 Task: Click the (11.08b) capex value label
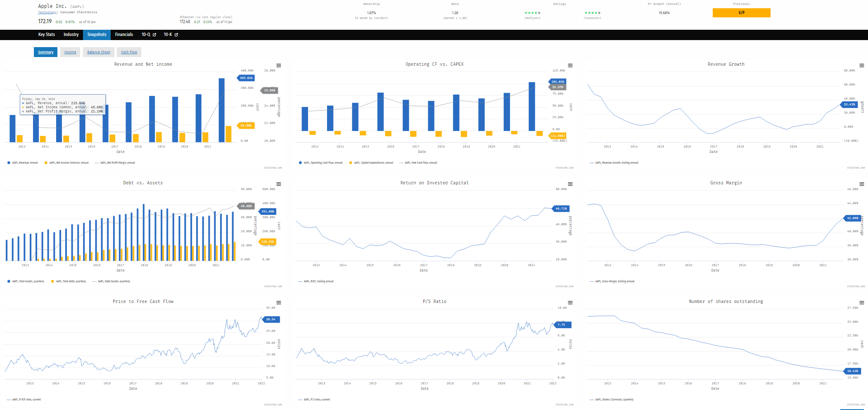click(557, 136)
